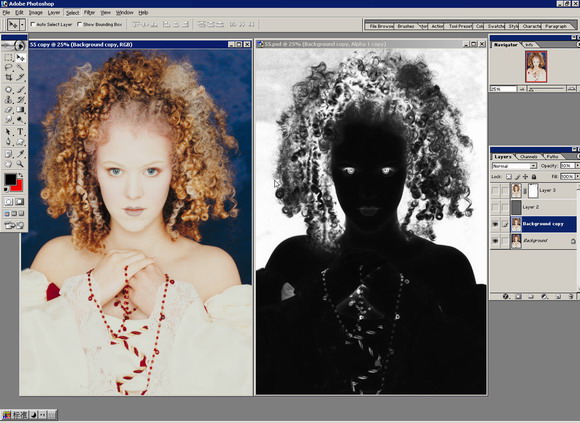Open the Opacity slider arrow
The image size is (580, 423).
(x=577, y=166)
